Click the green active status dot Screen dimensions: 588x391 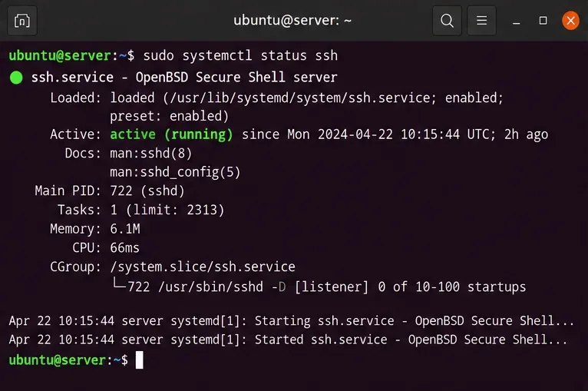[16, 78]
